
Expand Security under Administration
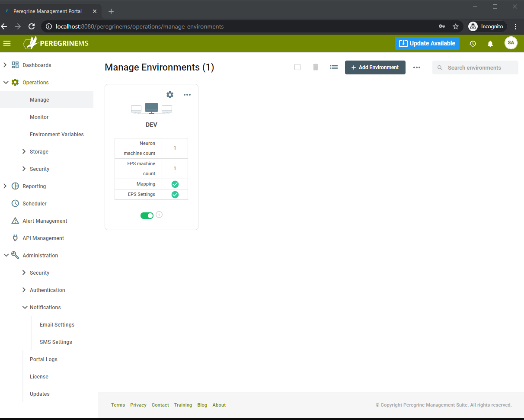tap(24, 273)
